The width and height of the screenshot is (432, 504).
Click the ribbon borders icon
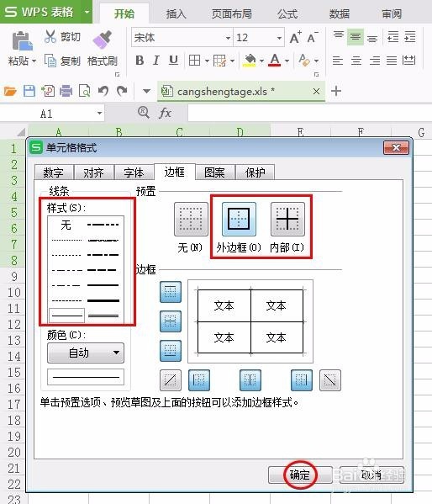click(194, 60)
